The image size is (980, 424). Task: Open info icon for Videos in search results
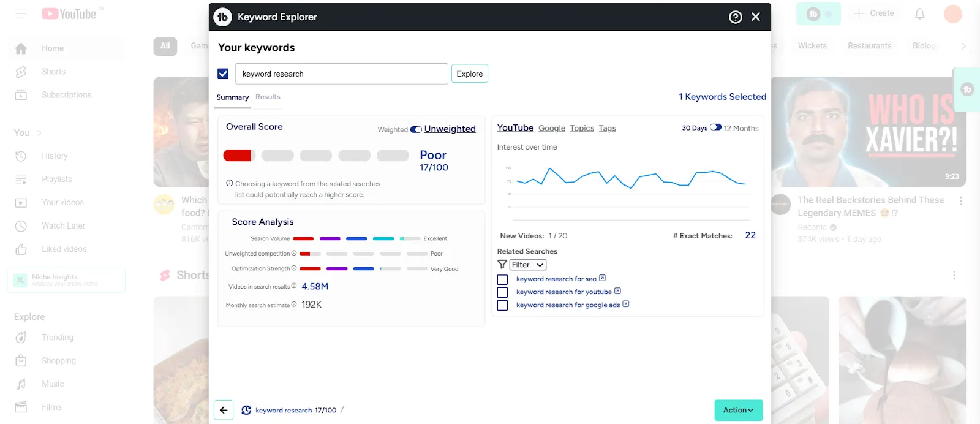coord(294,286)
